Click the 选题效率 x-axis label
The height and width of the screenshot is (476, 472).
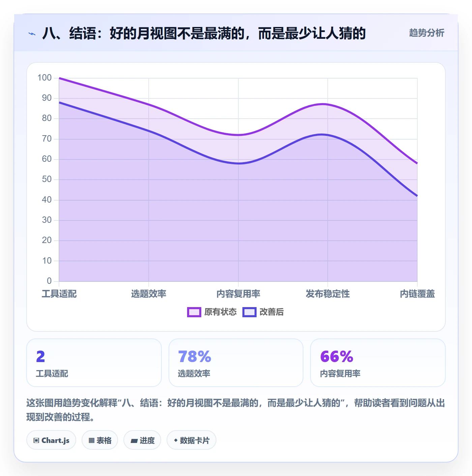point(149,294)
